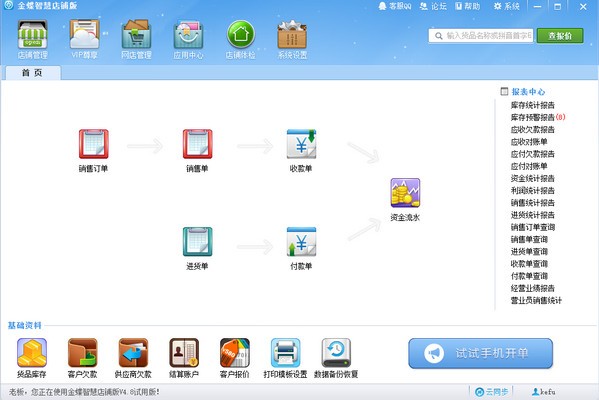Open the 进货单 purchase order icon
The image size is (599, 400).
click(x=197, y=242)
